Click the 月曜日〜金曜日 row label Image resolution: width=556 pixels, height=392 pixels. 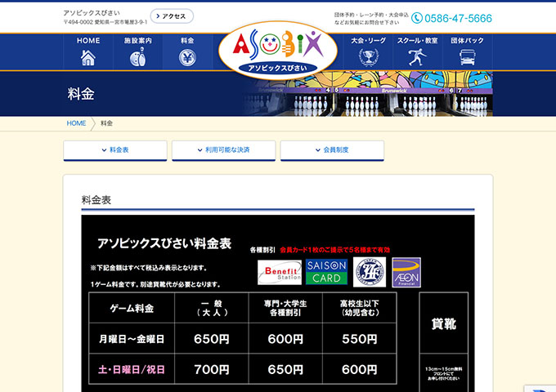pos(132,339)
